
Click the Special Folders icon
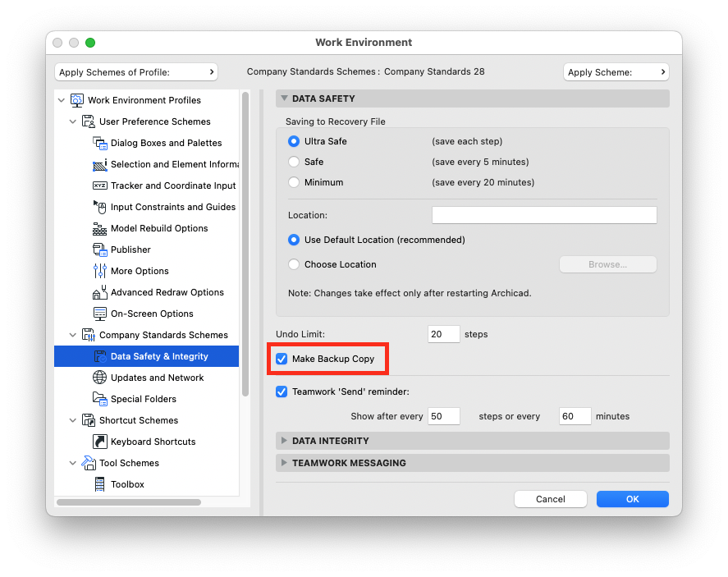[x=100, y=399]
